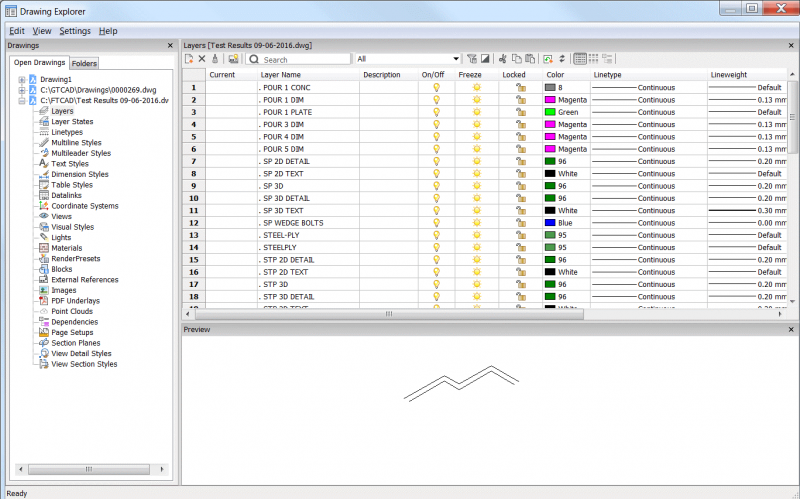The width and height of the screenshot is (800, 499).
Task: Click the Color column header
Action: pos(566,74)
